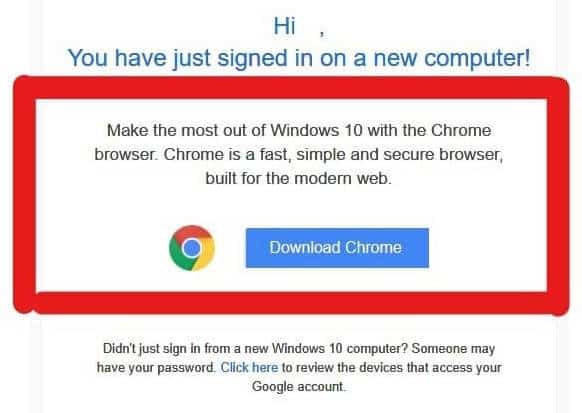Screen dimensions: 582x413
Task: Select the 'Hi' greeting text
Action: click(x=285, y=27)
